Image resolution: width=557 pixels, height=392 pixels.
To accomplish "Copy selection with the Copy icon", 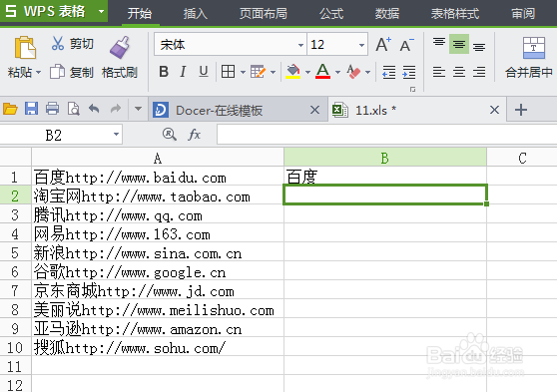I will pyautogui.click(x=57, y=72).
